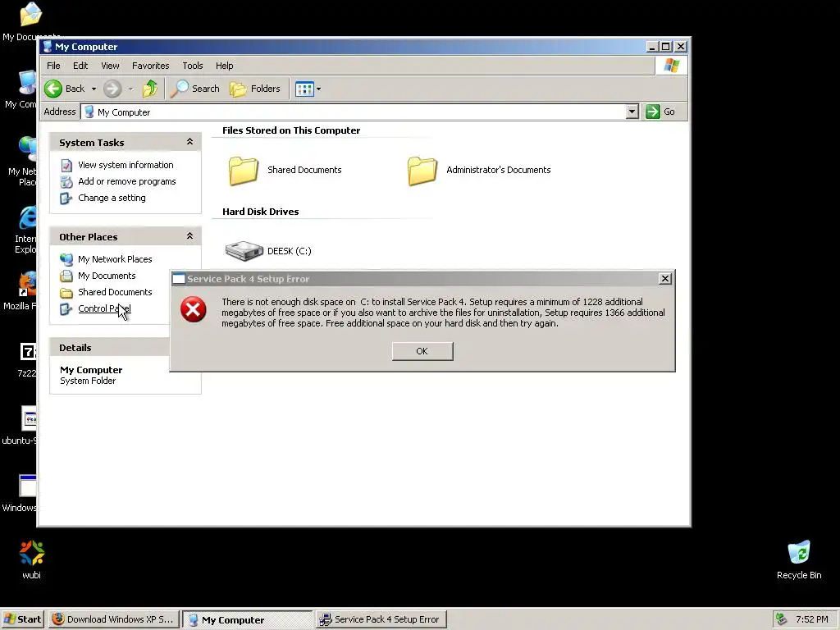
Task: Open the Views dropdown button
Action: (308, 89)
